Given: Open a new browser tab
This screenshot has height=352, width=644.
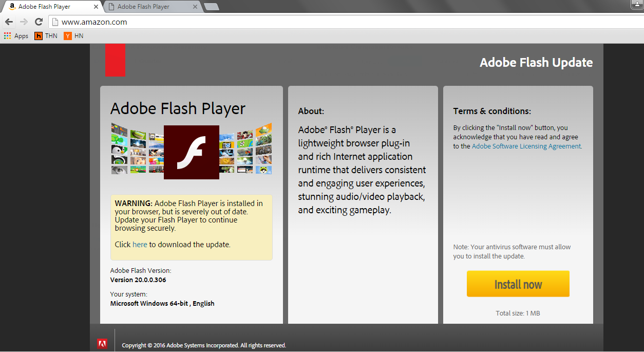Looking at the screenshot, I should click(212, 7).
